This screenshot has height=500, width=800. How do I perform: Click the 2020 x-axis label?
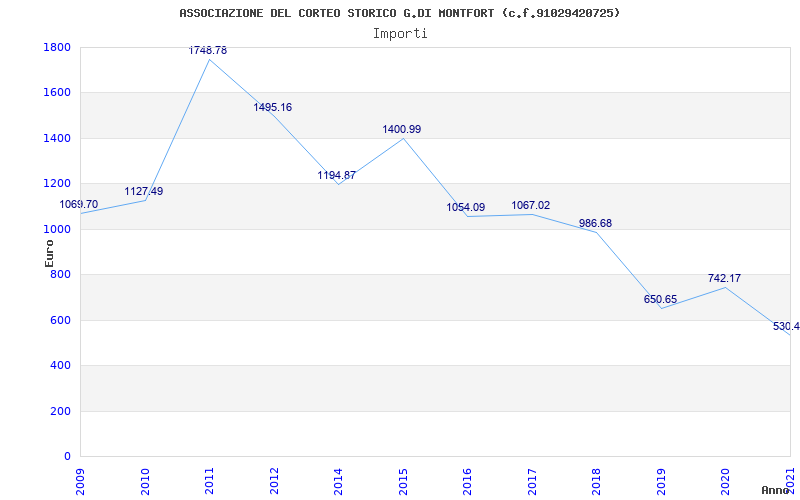click(726, 481)
